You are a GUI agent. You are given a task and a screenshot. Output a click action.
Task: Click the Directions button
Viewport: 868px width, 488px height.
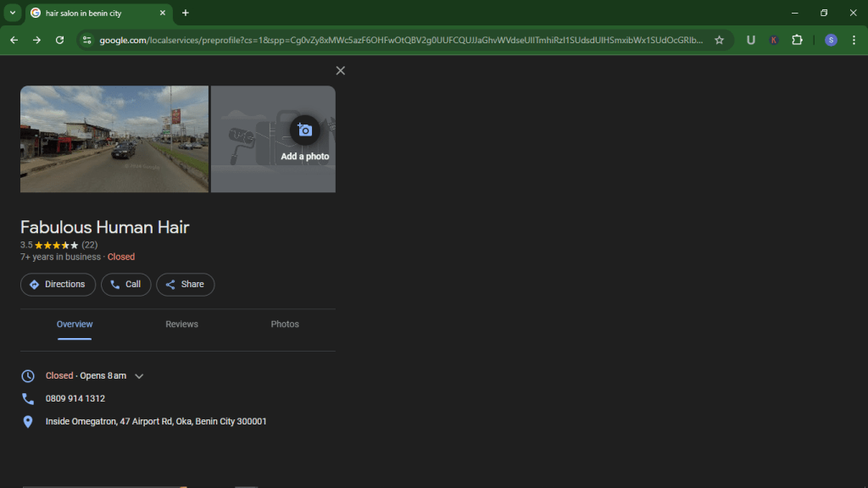(x=58, y=285)
